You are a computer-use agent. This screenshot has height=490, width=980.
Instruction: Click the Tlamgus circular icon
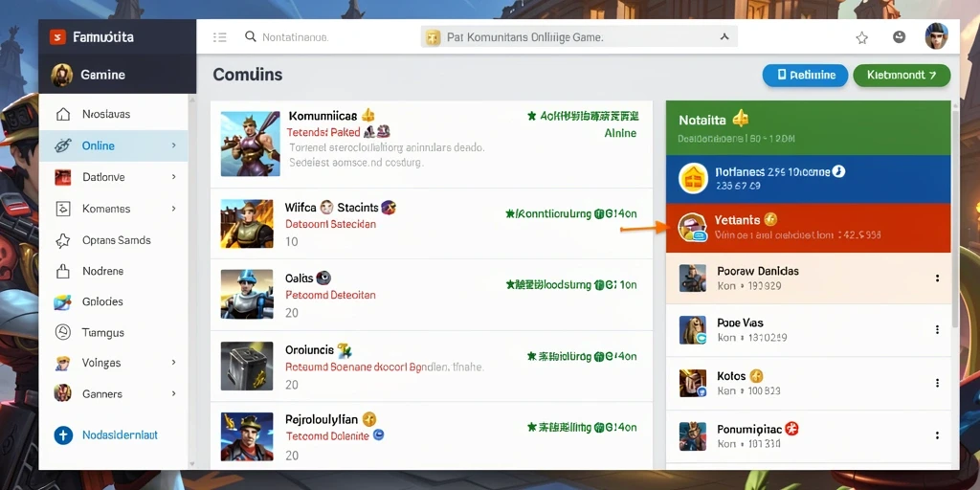pos(63,332)
